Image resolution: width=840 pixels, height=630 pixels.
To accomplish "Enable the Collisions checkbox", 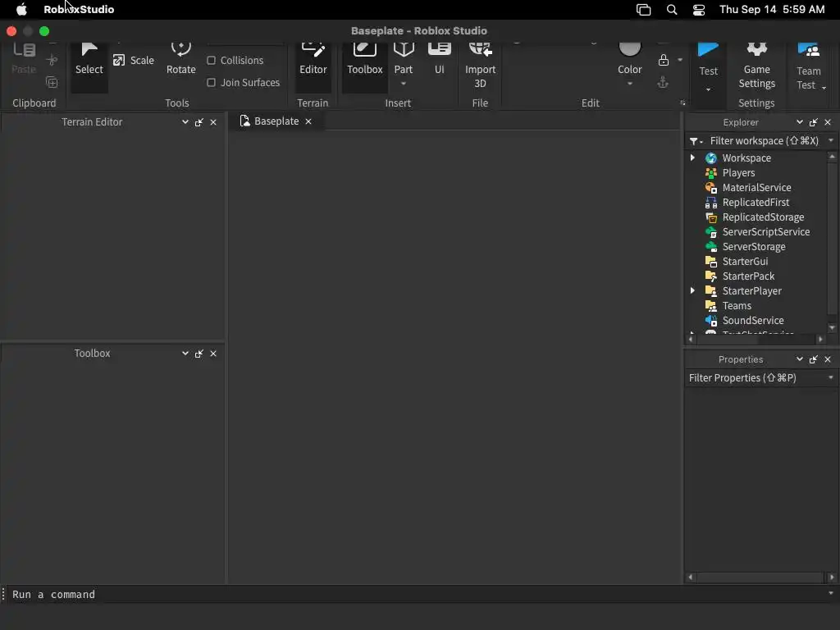I will 212,61.
